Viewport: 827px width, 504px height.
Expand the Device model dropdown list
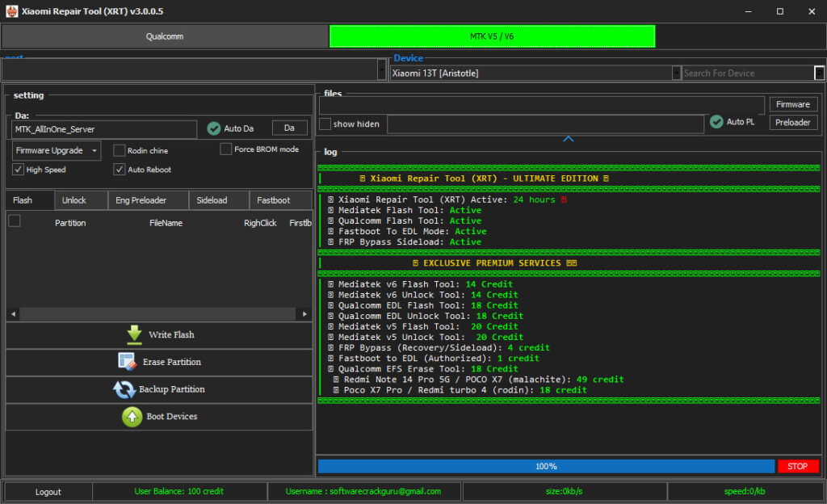(x=677, y=73)
